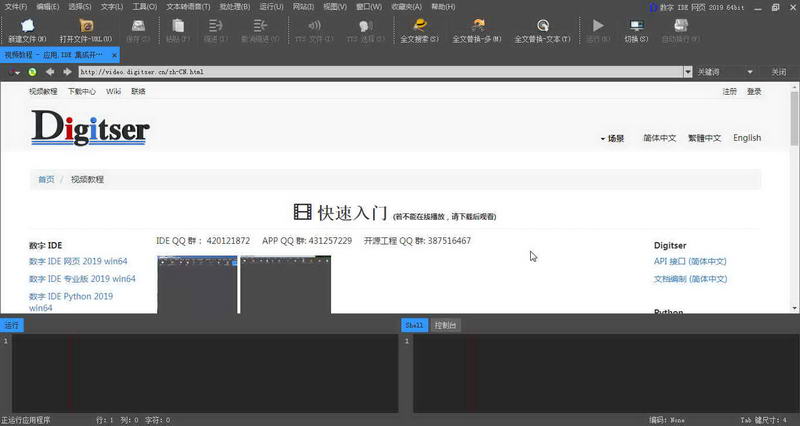Viewport: 800px width, 426px height.
Task: Click inside the 运行 output editor area
Action: [x=204, y=373]
